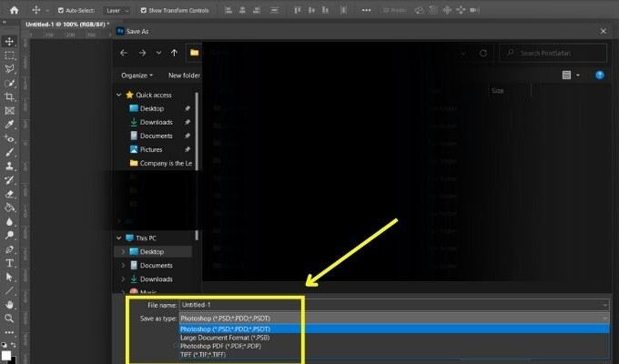This screenshot has height=364, width=619.
Task: Open recent locations dropdown in Save As
Action: [x=158, y=53]
